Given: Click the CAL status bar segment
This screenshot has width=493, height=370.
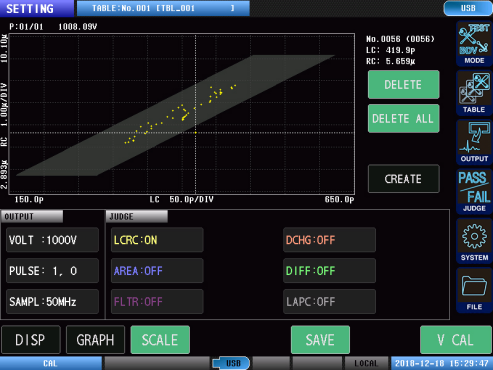Looking at the screenshot, I should (x=51, y=363).
